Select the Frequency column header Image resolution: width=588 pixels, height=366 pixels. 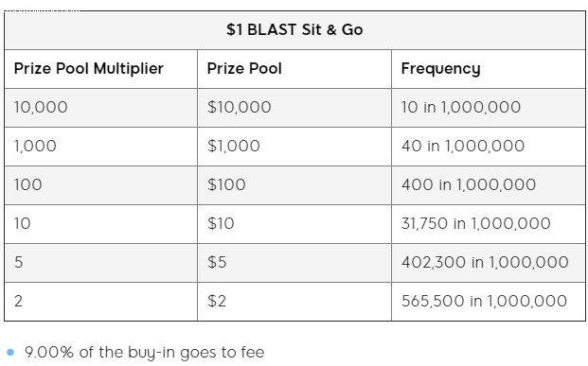click(x=440, y=69)
